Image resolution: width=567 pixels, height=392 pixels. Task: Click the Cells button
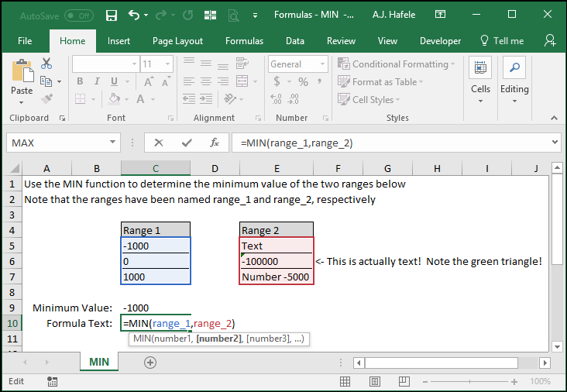coord(480,81)
